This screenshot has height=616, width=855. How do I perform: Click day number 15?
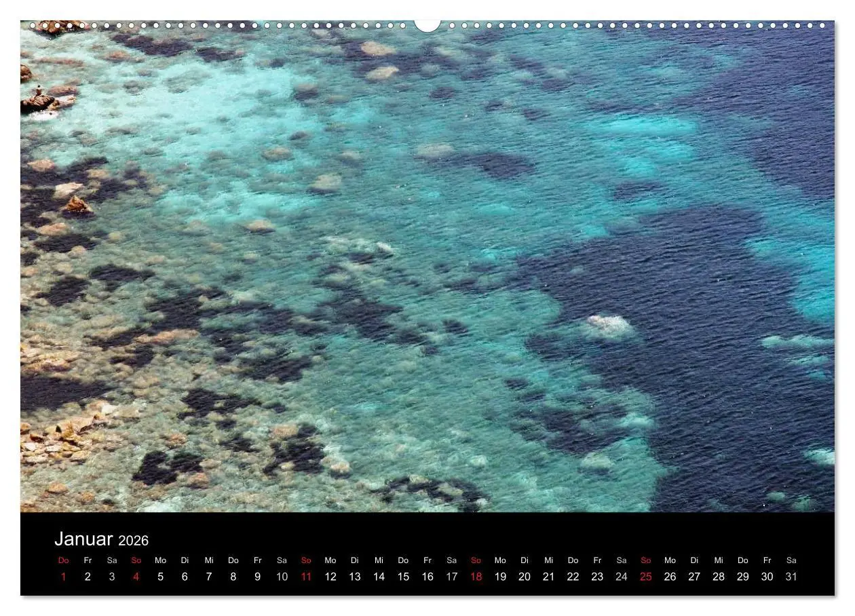403,577
